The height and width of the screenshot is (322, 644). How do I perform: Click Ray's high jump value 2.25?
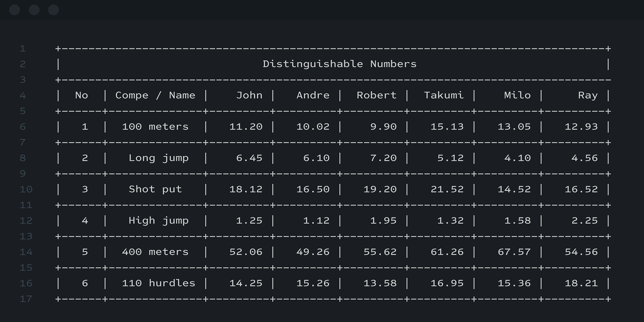(584, 221)
